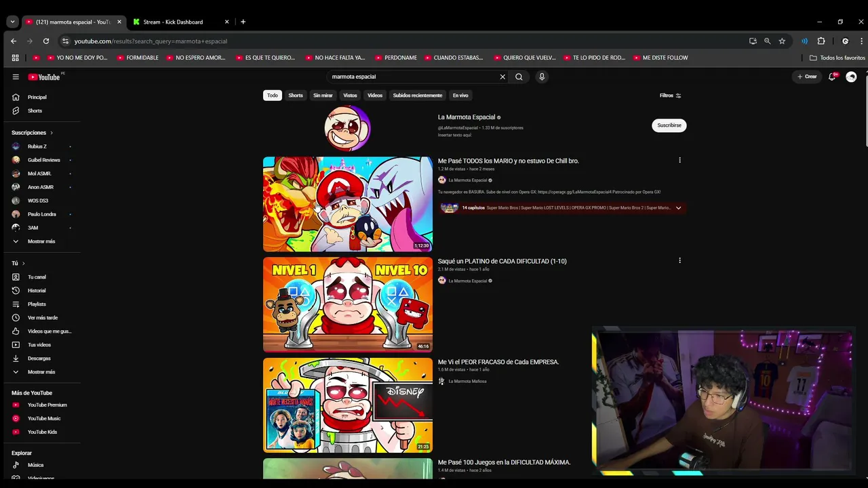This screenshot has height=488, width=868.
Task: Open YouTube Music in the sidebar
Action: pyautogui.click(x=43, y=419)
